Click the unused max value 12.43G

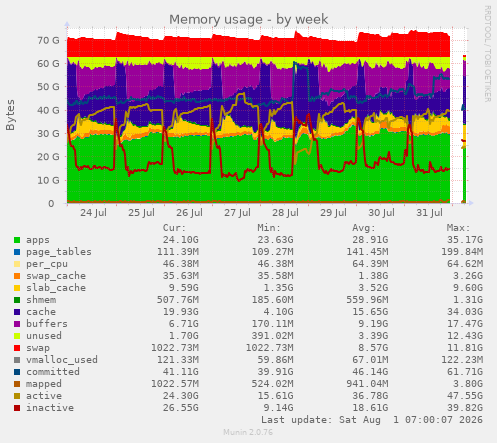465,336
